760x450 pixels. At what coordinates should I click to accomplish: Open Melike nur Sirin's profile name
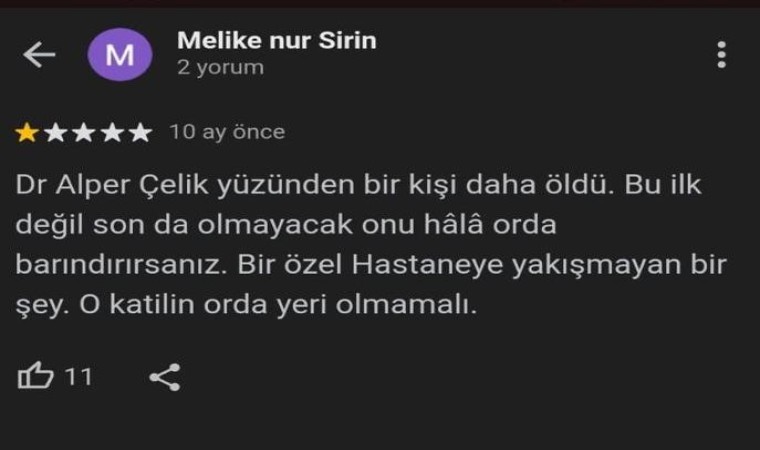coord(277,40)
